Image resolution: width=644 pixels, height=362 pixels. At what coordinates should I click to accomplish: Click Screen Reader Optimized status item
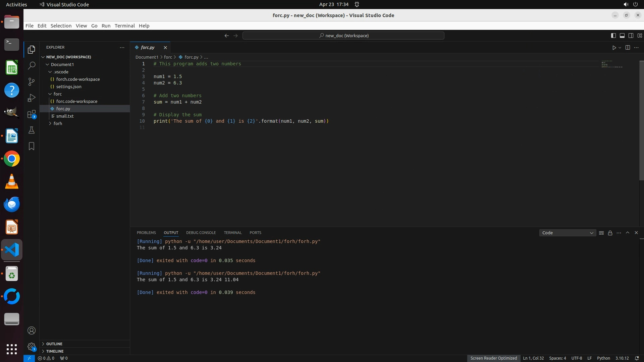(493, 358)
